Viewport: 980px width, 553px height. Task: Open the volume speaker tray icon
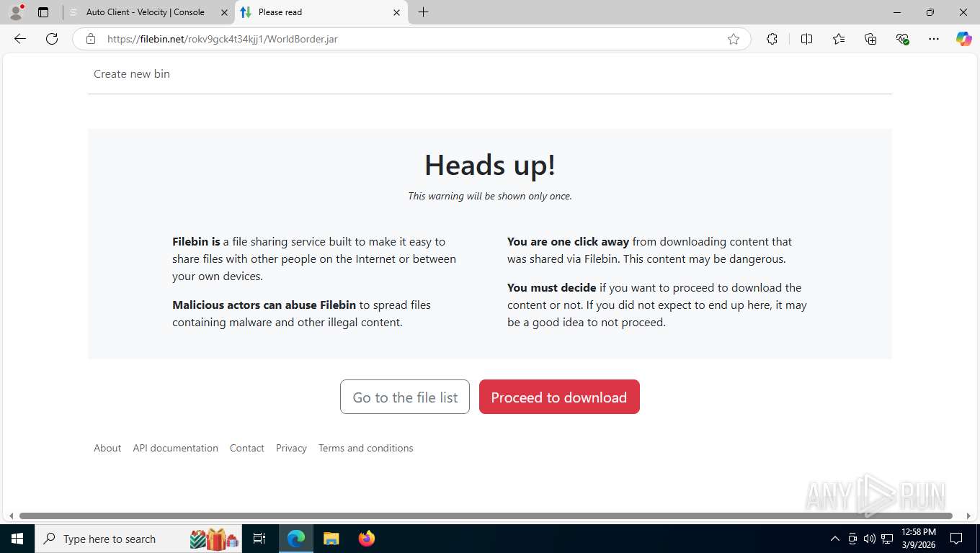click(x=870, y=539)
